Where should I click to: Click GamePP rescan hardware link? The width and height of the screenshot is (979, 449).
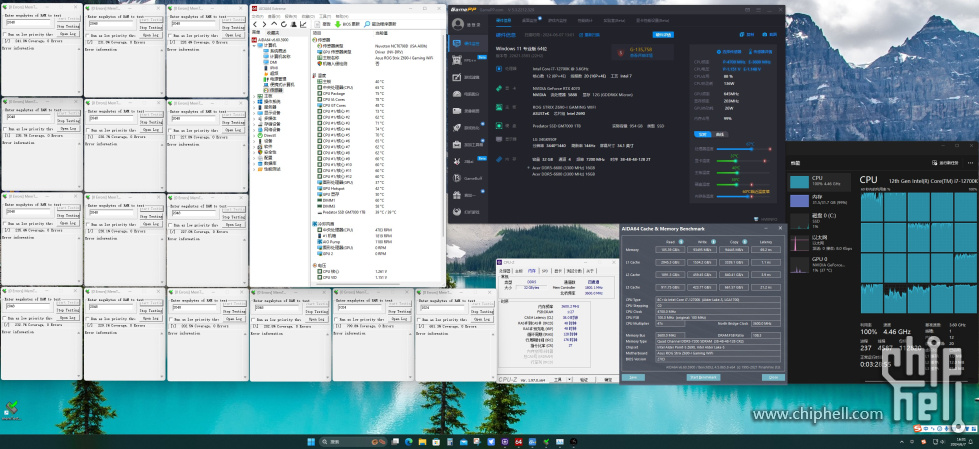[x=589, y=34]
